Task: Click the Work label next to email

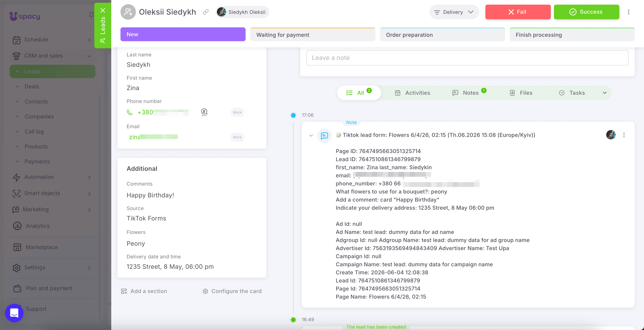Action: tap(237, 137)
